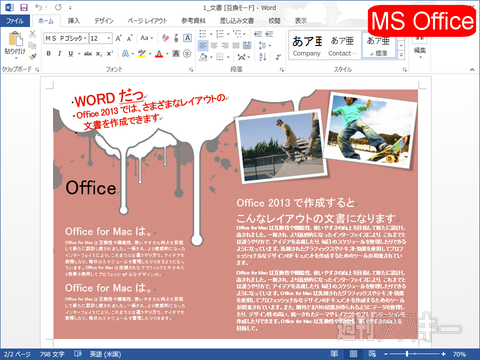
Task: Increase paragraph indent
Action: [269, 34]
